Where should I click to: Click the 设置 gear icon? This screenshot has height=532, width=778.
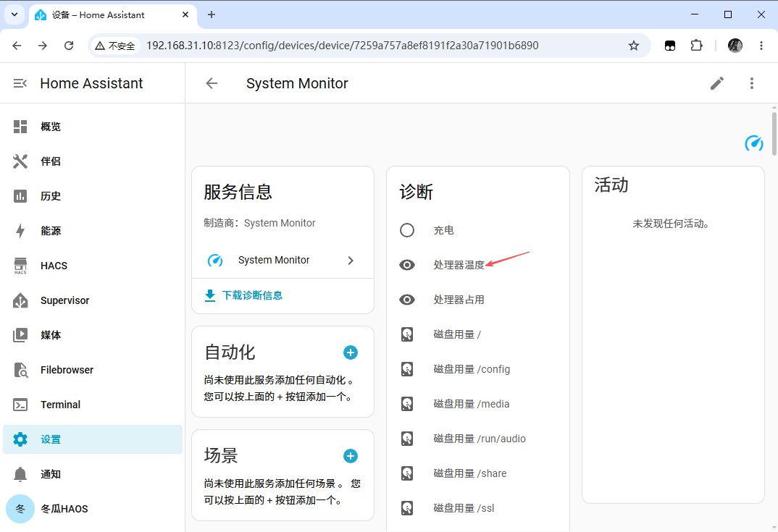pyautogui.click(x=20, y=439)
